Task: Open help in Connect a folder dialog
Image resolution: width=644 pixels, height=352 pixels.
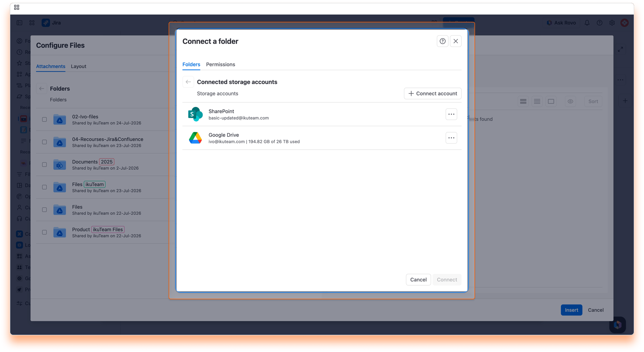Action: (x=442, y=41)
